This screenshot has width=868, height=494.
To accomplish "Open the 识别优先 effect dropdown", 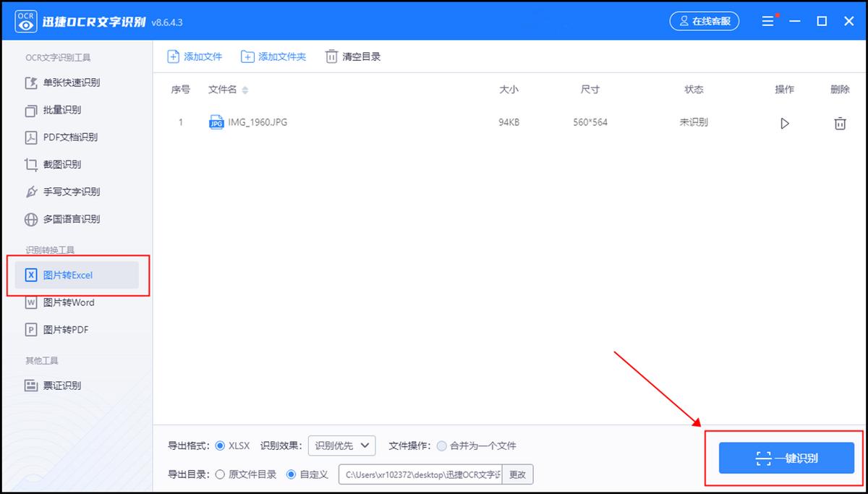I will pyautogui.click(x=341, y=446).
